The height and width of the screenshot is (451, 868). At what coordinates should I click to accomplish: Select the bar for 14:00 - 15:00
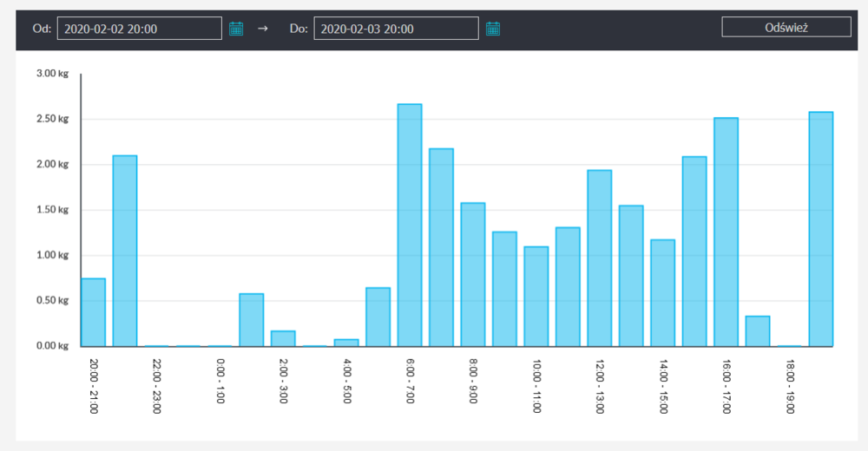click(662, 293)
